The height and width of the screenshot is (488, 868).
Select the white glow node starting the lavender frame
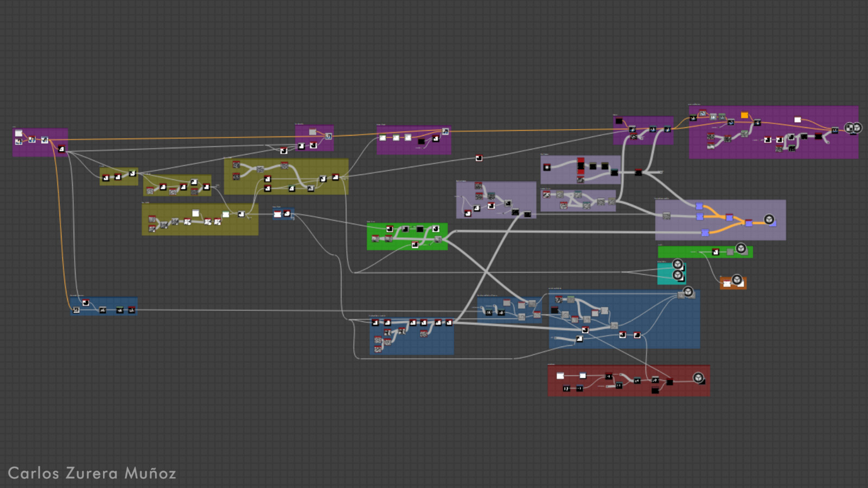coord(547,167)
